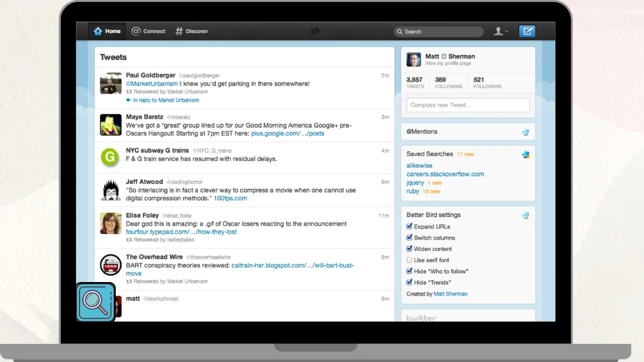Viewport: 644px width, 362px height.
Task: Click the bird icon in Better Bird settings
Action: click(x=525, y=215)
